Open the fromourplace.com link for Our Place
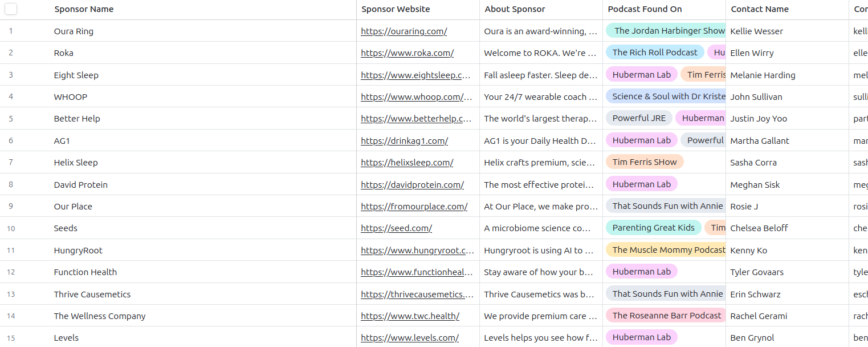Image resolution: width=868 pixels, height=347 pixels. (x=413, y=206)
